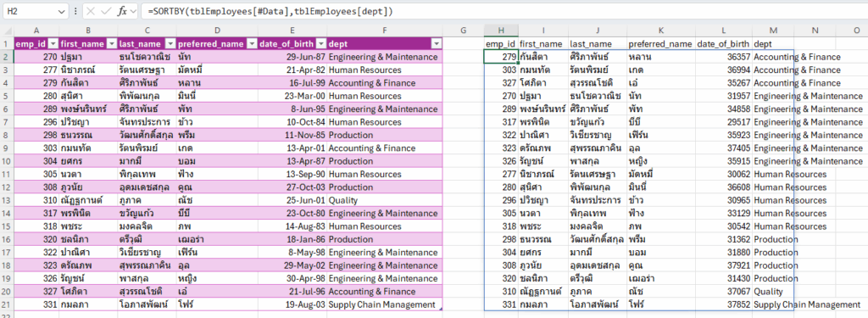Open the preferred_name filter dropdown
Viewport: 868px width, 318px height.
point(251,44)
